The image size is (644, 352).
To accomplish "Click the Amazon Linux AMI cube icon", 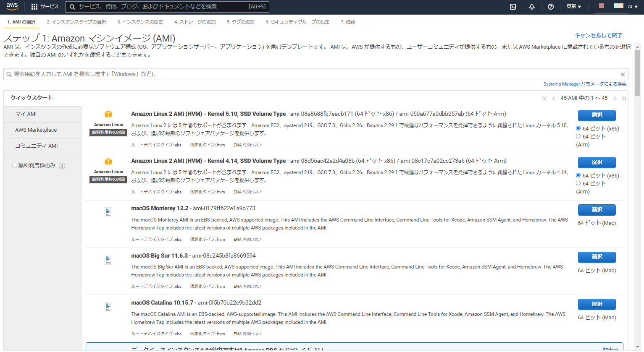I will click(108, 114).
